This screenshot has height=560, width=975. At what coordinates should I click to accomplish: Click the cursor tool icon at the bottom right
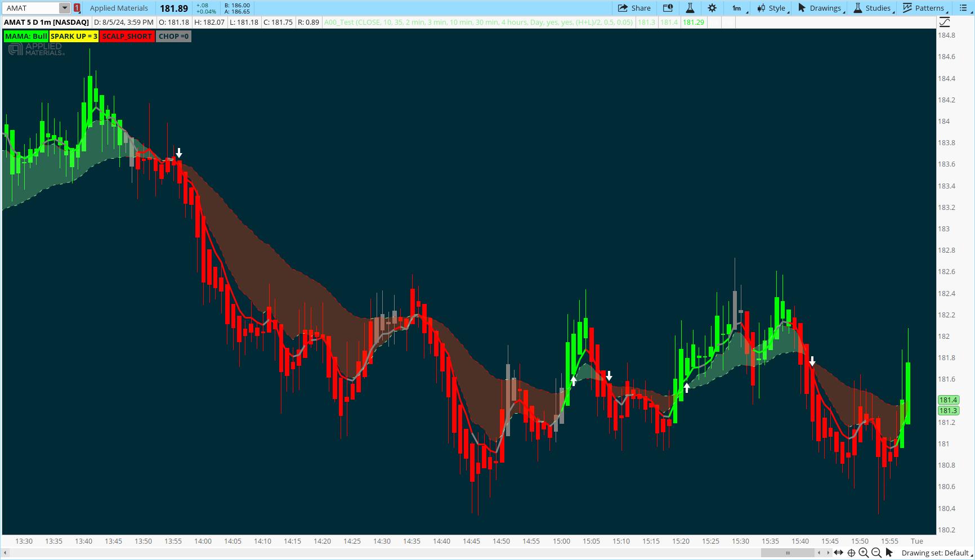889,553
